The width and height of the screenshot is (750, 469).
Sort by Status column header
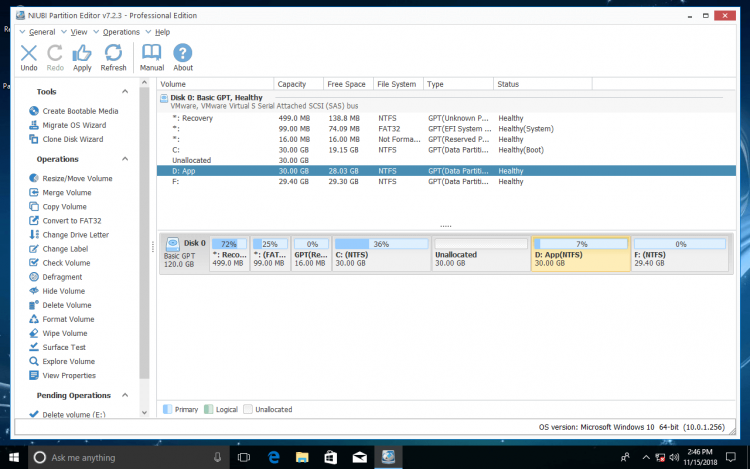click(x=543, y=84)
